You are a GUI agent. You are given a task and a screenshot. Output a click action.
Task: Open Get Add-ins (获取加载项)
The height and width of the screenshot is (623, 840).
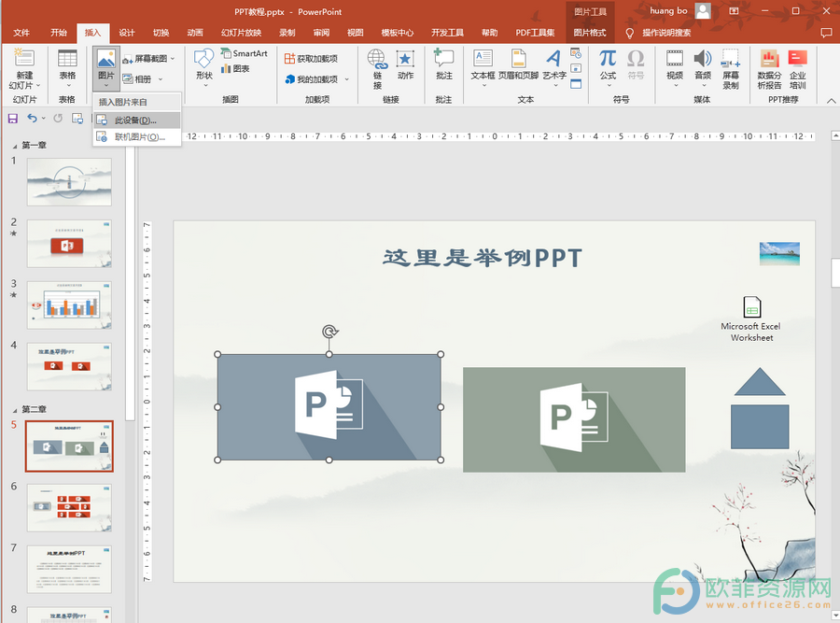[311, 59]
